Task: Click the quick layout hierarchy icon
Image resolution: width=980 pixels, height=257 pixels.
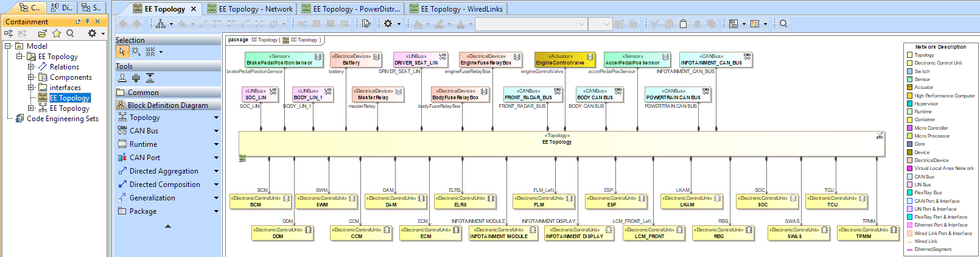Action: [161, 24]
